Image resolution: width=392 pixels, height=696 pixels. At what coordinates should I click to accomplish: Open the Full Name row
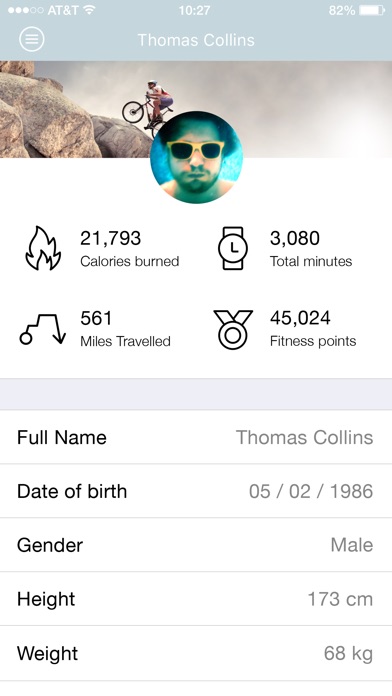pos(196,437)
